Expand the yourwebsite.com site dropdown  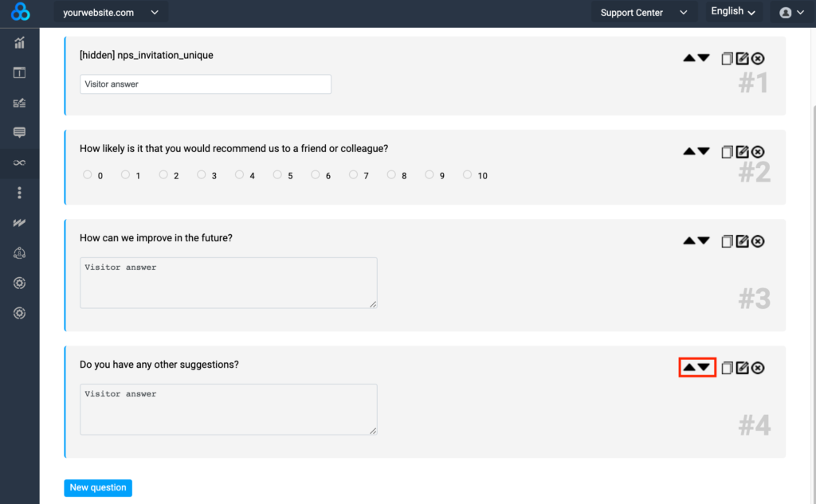pyautogui.click(x=110, y=13)
